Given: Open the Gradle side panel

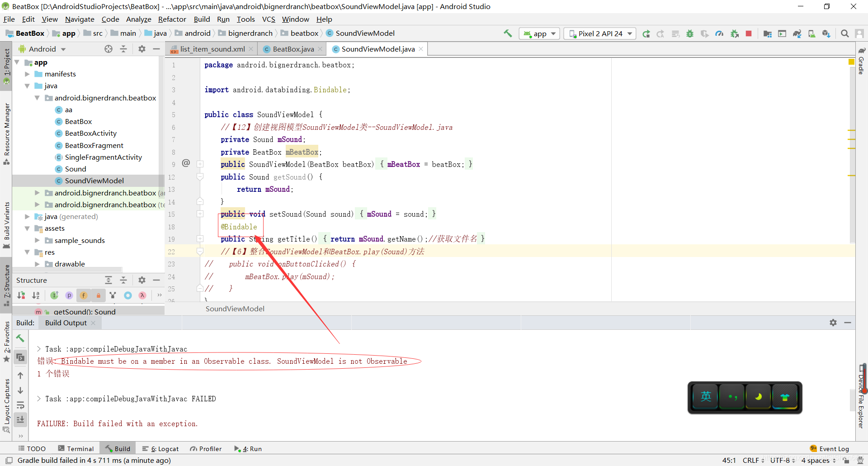Looking at the screenshot, I should [862, 60].
